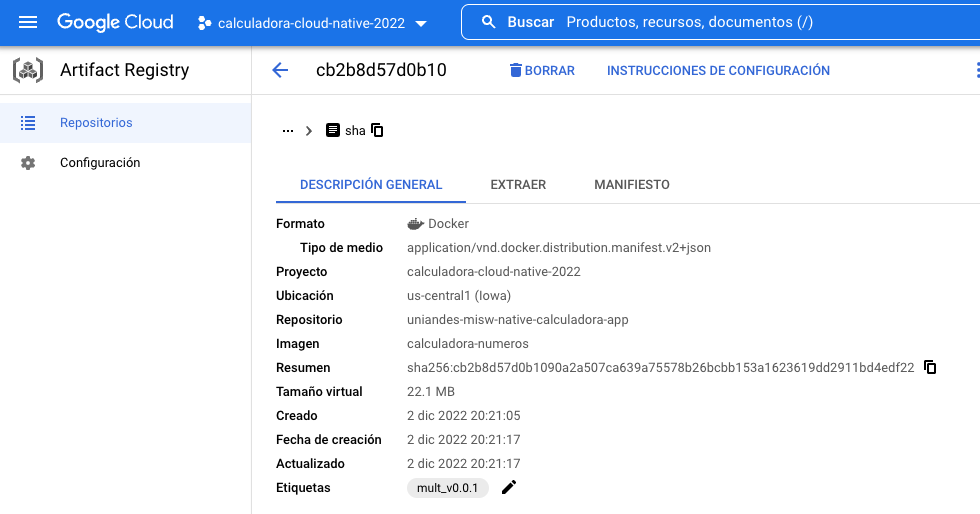Screen dimensions: 980x514
Task: Click the breadcrumb chevron separator
Action: [x=309, y=131]
